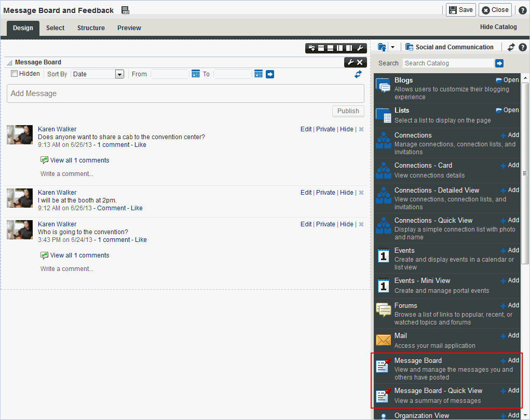Screen dimensions: 530x420
Task: Click the Message Board pinned note icon
Action: pos(383,365)
